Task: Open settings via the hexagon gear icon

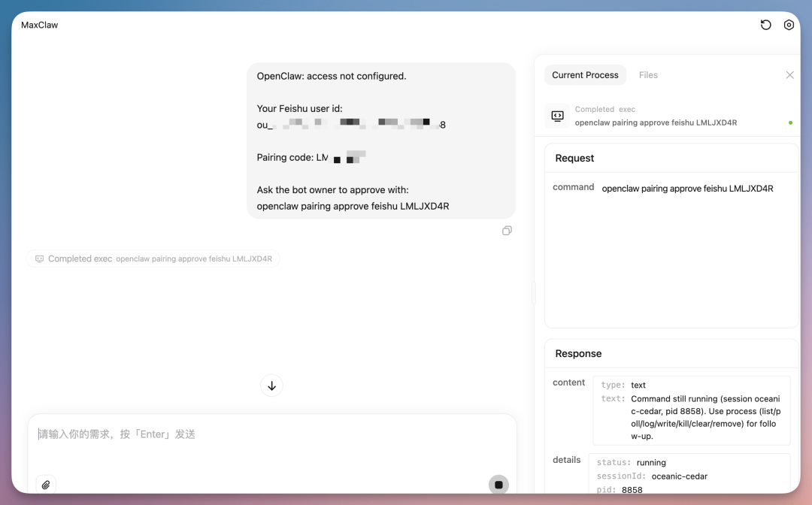Action: pyautogui.click(x=789, y=25)
